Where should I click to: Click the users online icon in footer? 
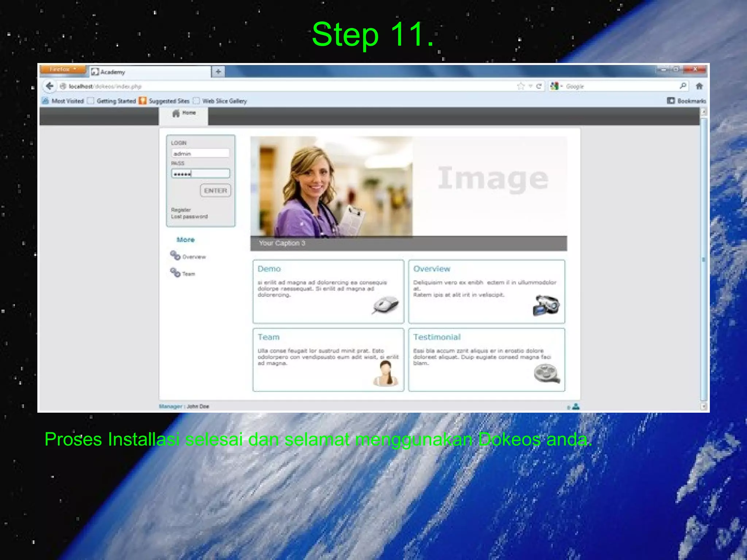576,407
